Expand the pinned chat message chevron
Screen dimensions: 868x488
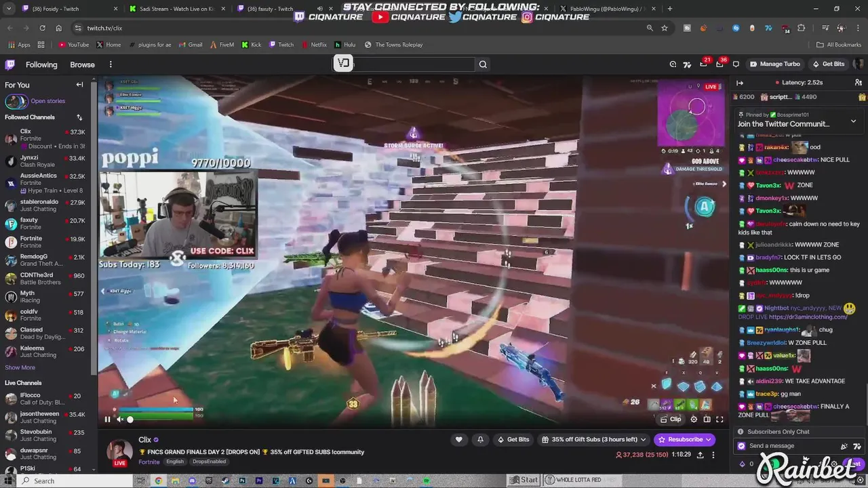[853, 121]
